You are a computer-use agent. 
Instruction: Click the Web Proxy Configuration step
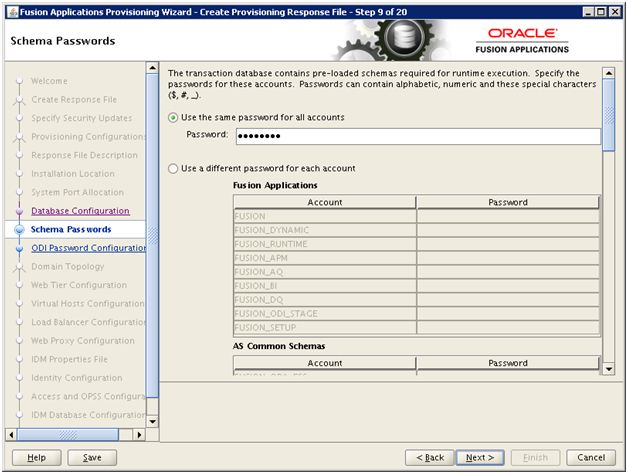click(x=83, y=341)
